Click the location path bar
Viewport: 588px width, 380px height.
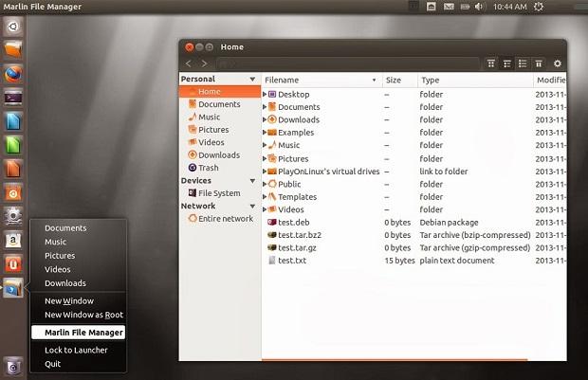pos(348,63)
